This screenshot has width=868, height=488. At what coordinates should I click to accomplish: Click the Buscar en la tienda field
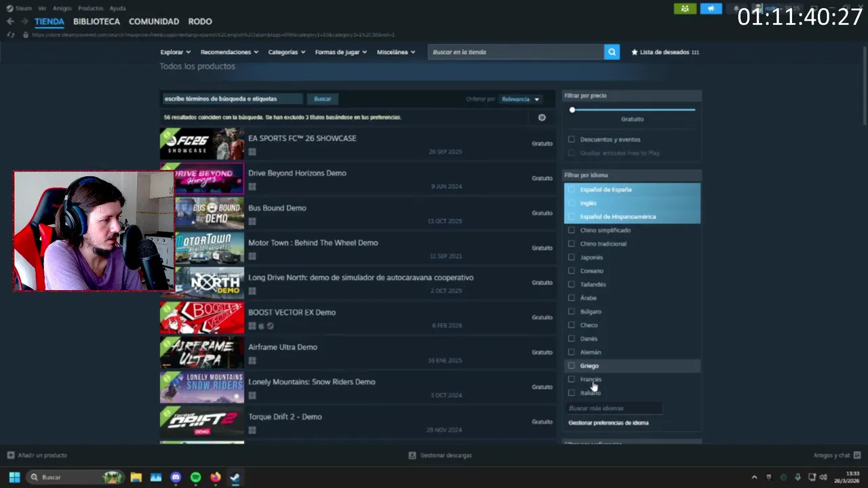point(516,52)
